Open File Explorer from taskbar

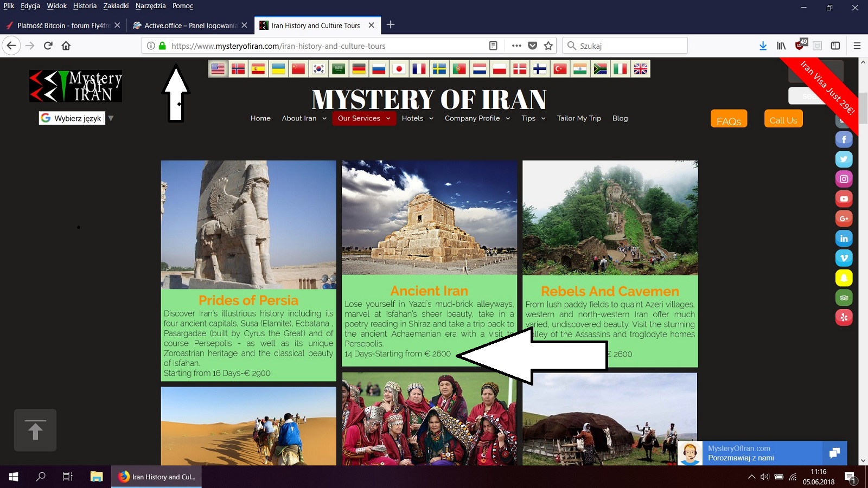97,477
